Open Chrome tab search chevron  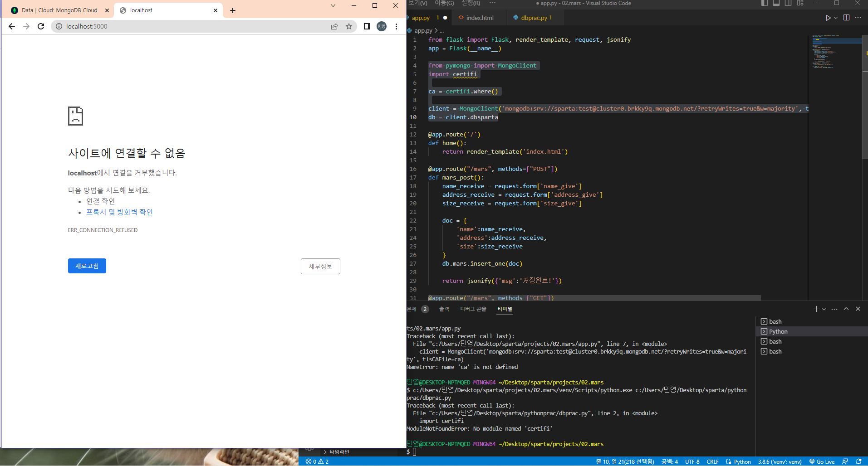pyautogui.click(x=333, y=5)
